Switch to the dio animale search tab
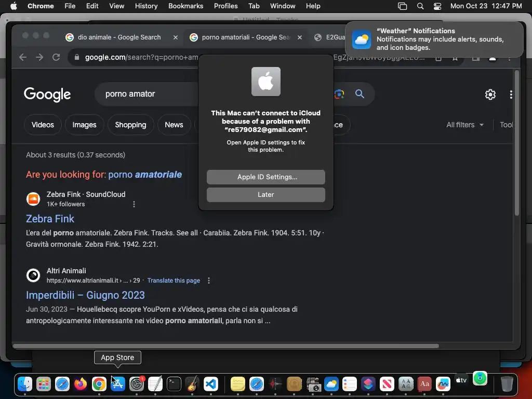Viewport: 532px width, 399px height. pyautogui.click(x=119, y=37)
